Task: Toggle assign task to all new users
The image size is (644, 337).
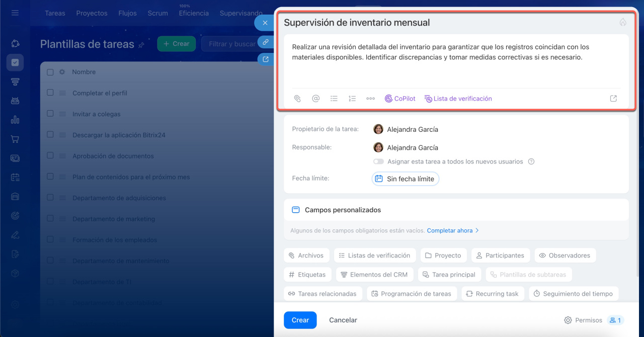Action: 378,162
